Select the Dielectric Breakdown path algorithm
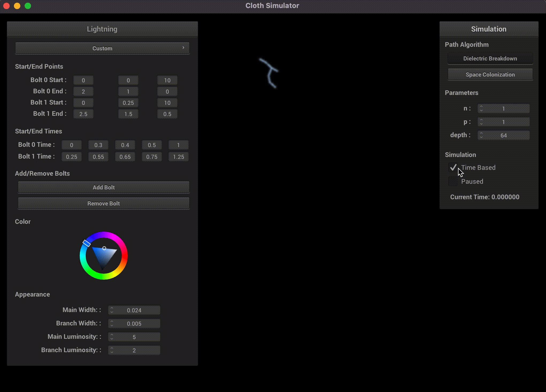Viewport: 546px width, 392px height. (490, 58)
